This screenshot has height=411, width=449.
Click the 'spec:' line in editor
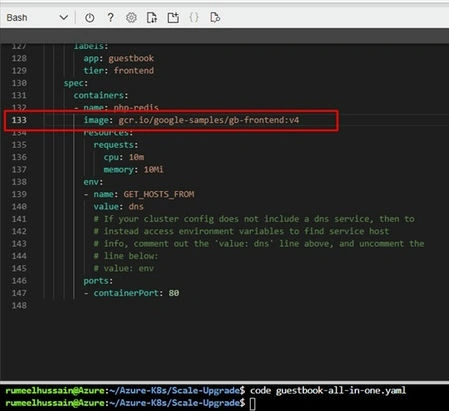(76, 83)
